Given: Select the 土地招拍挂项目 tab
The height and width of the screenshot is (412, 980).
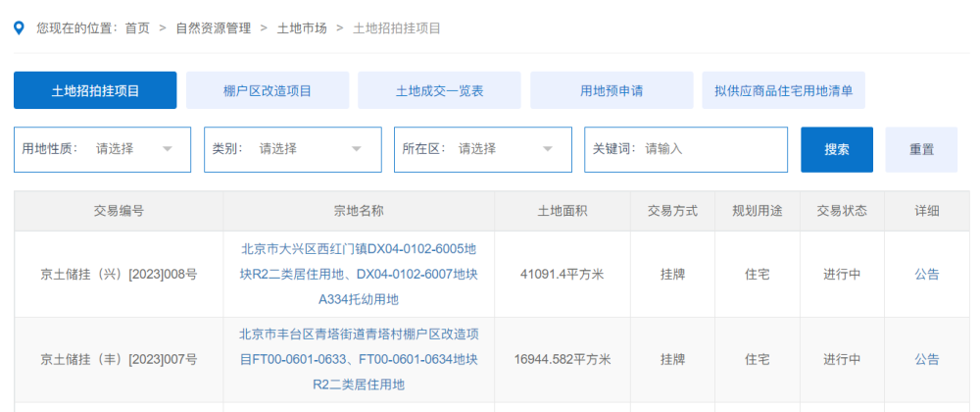Looking at the screenshot, I should [x=95, y=90].
